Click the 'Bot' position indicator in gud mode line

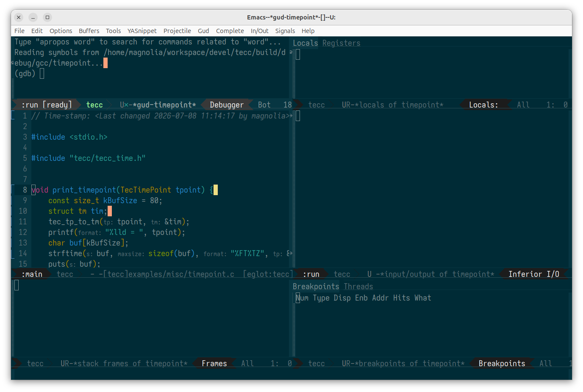pyautogui.click(x=264, y=105)
